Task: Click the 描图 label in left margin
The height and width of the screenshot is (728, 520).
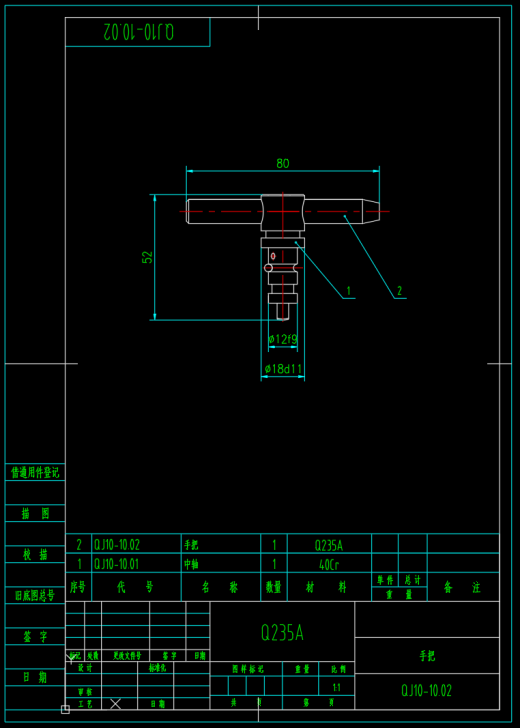Action: coord(35,514)
